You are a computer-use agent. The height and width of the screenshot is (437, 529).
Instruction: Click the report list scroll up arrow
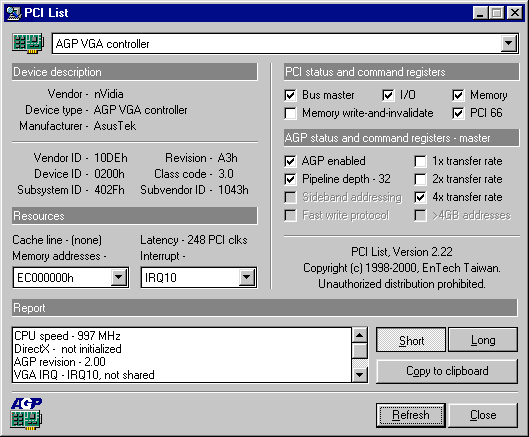(360, 335)
